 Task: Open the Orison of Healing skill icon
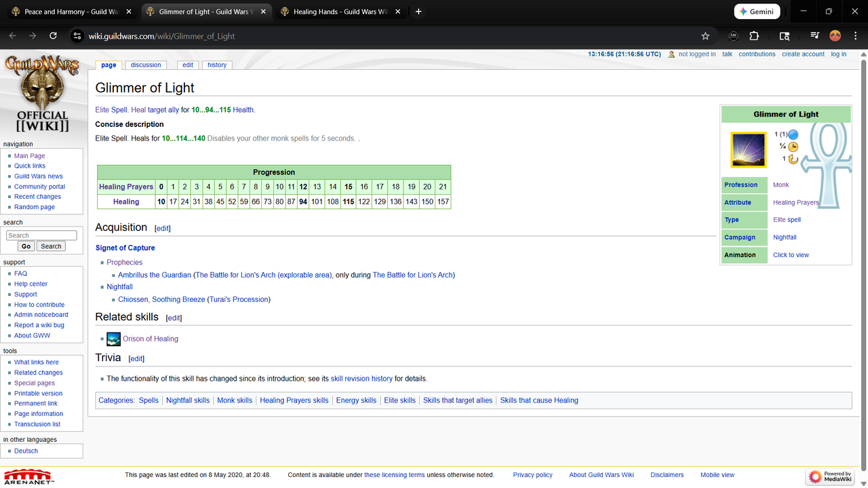tap(114, 339)
